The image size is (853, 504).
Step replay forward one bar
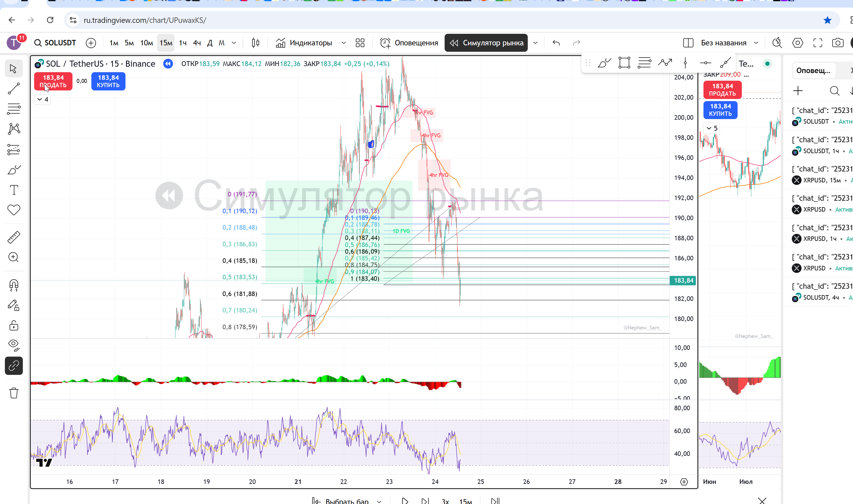click(x=425, y=501)
